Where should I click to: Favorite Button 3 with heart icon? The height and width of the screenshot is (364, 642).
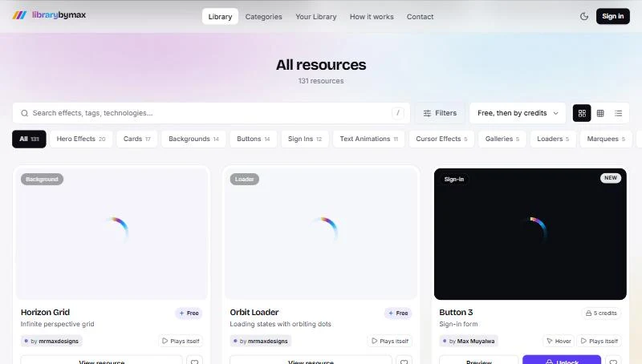pos(613,361)
